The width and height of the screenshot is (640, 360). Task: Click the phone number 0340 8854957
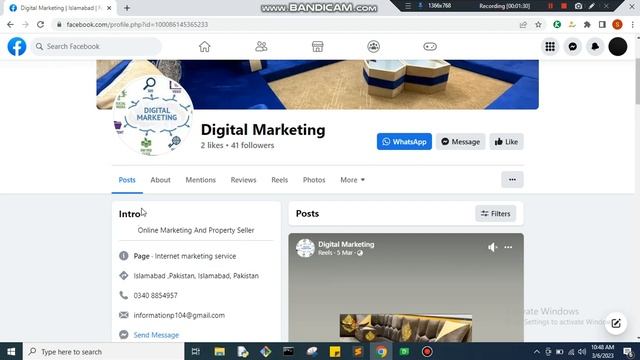[156, 296]
